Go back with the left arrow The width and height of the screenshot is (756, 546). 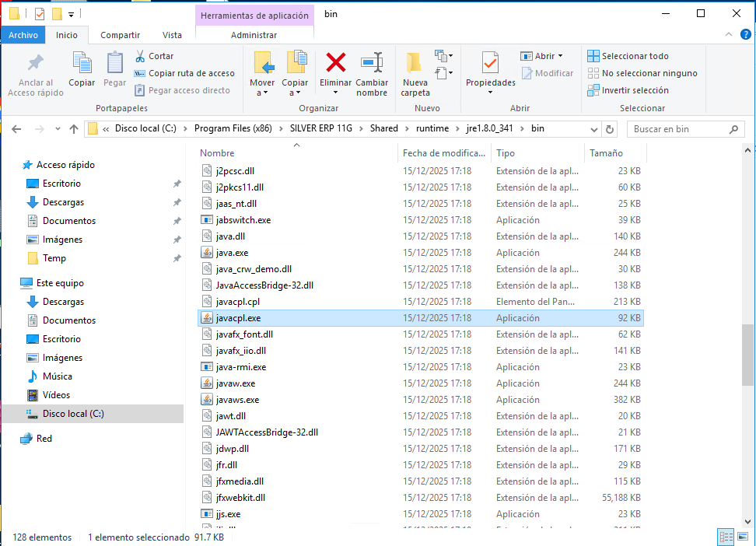(x=16, y=129)
